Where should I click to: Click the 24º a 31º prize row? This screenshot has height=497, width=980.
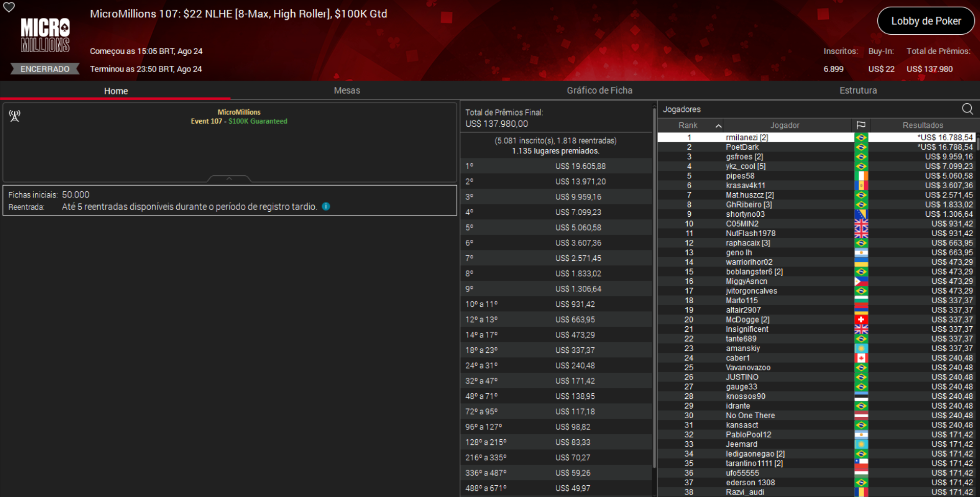click(x=556, y=366)
